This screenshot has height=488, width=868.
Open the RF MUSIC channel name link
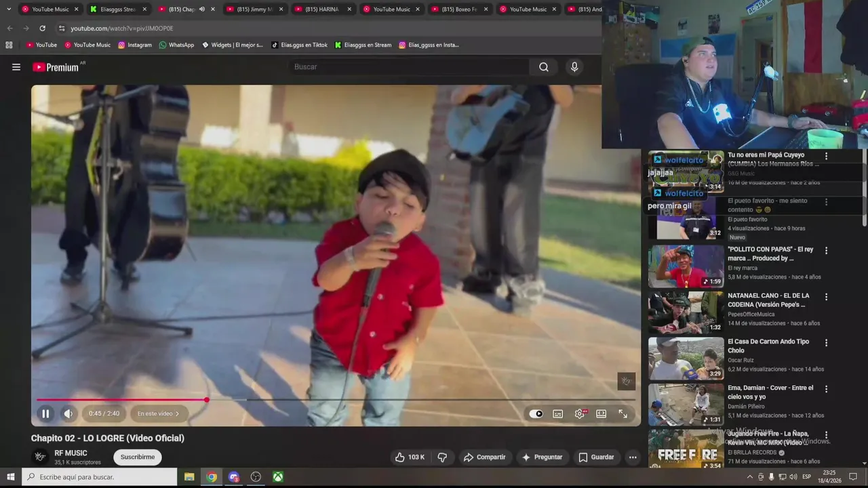coord(71,453)
